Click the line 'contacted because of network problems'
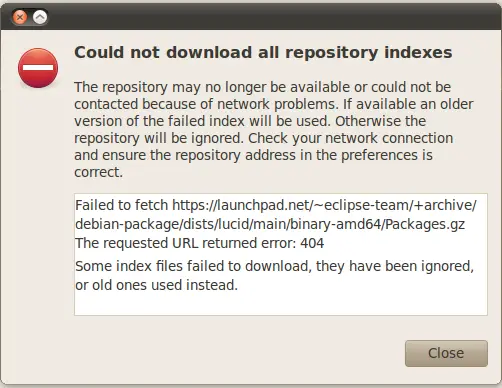502x388 pixels. pyautogui.click(x=273, y=104)
